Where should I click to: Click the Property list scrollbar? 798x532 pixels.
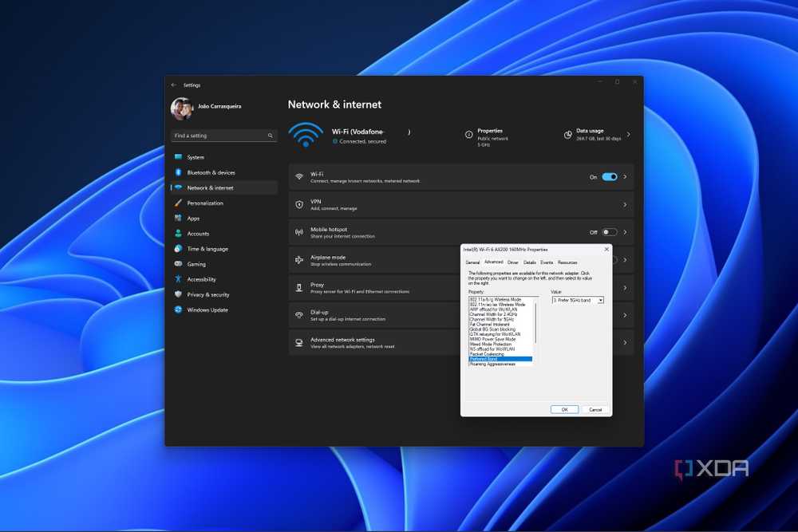pyautogui.click(x=535, y=322)
